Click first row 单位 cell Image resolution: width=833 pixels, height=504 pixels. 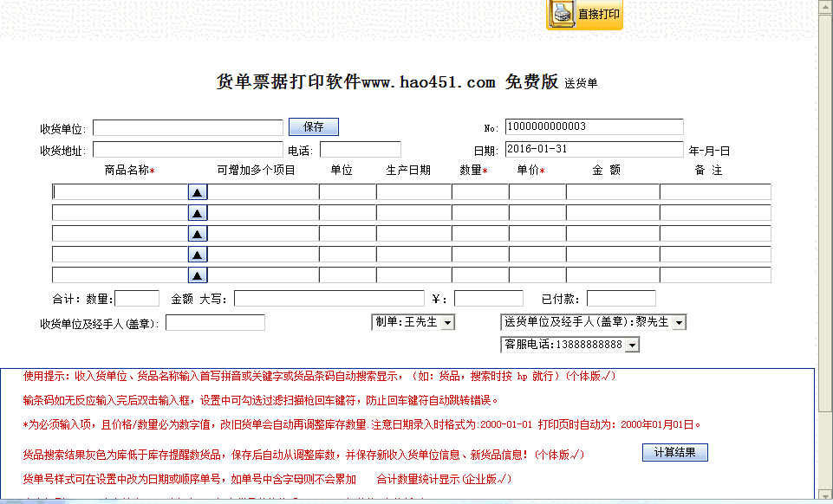click(x=348, y=192)
